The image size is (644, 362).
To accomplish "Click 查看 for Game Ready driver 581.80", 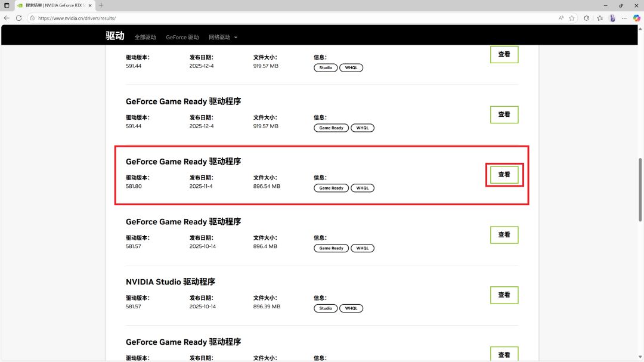I will (504, 175).
